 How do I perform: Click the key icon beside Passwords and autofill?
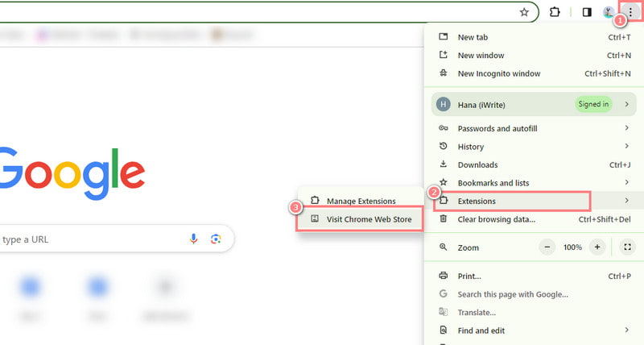(444, 128)
